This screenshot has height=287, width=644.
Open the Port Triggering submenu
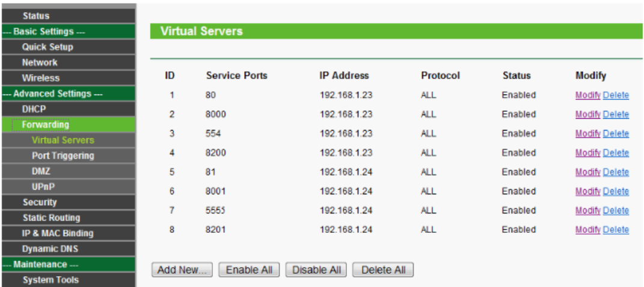coord(63,156)
